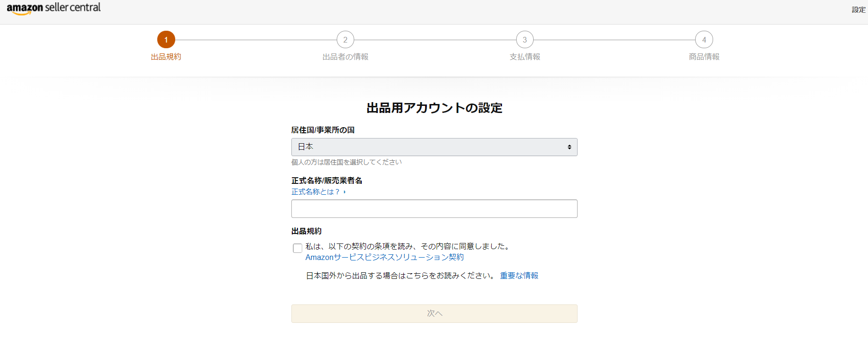Tick the 出品規約 agreement checkbox
The width and height of the screenshot is (868, 355).
coord(298,248)
